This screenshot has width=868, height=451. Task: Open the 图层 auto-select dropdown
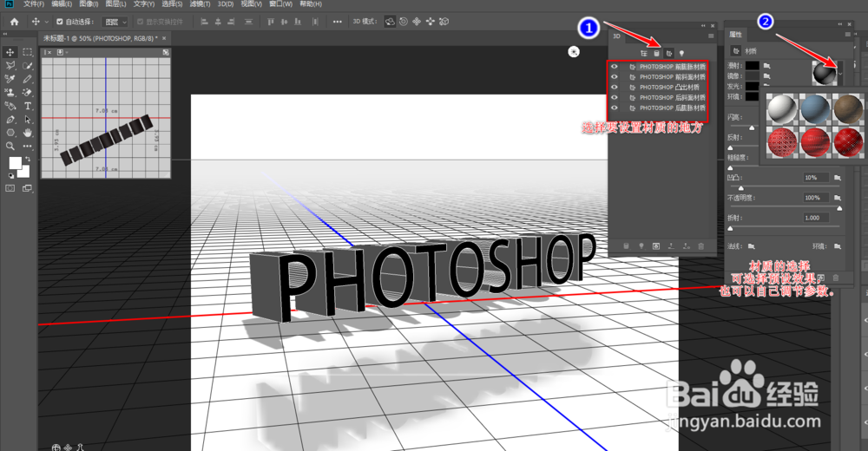click(115, 22)
